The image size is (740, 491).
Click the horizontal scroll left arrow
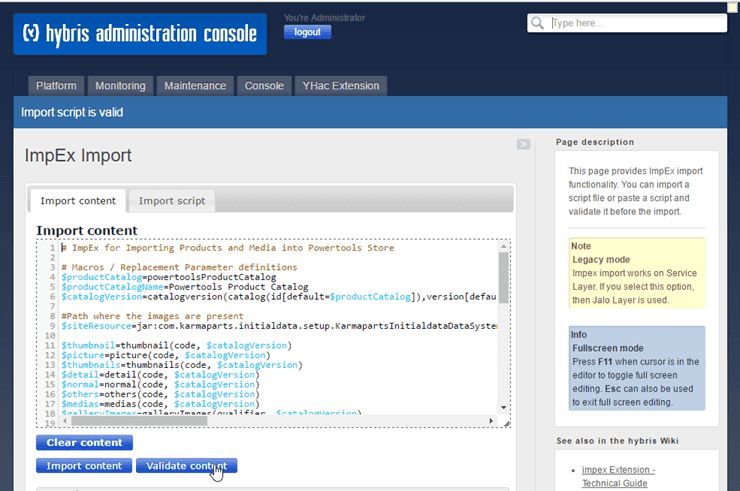point(65,420)
